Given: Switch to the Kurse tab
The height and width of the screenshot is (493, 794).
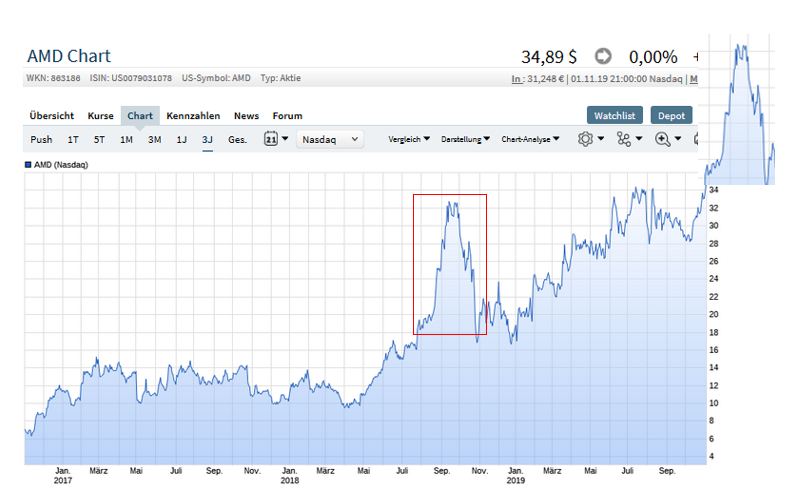Looking at the screenshot, I should [100, 115].
